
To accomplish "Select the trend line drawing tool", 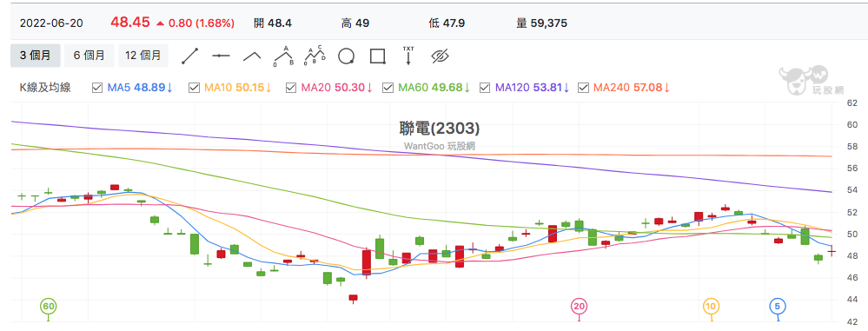I will [190, 56].
